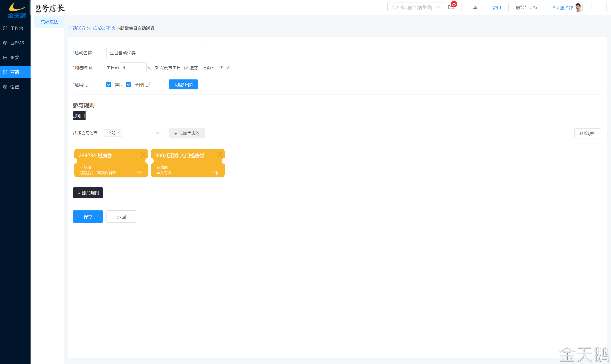Click the 大服务部 user name

[x=564, y=8]
